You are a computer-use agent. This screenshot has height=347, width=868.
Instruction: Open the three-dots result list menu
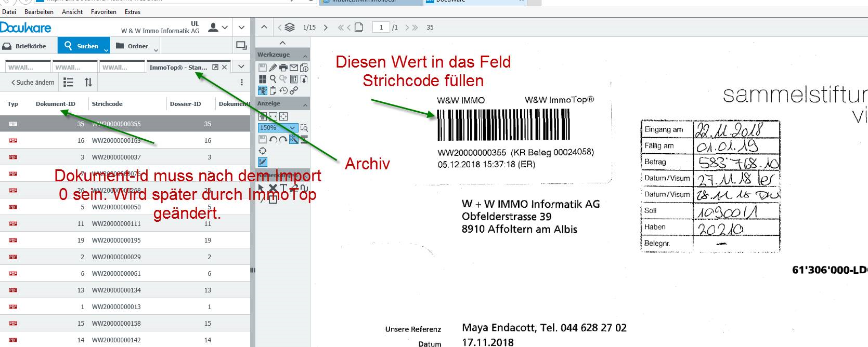click(x=242, y=82)
